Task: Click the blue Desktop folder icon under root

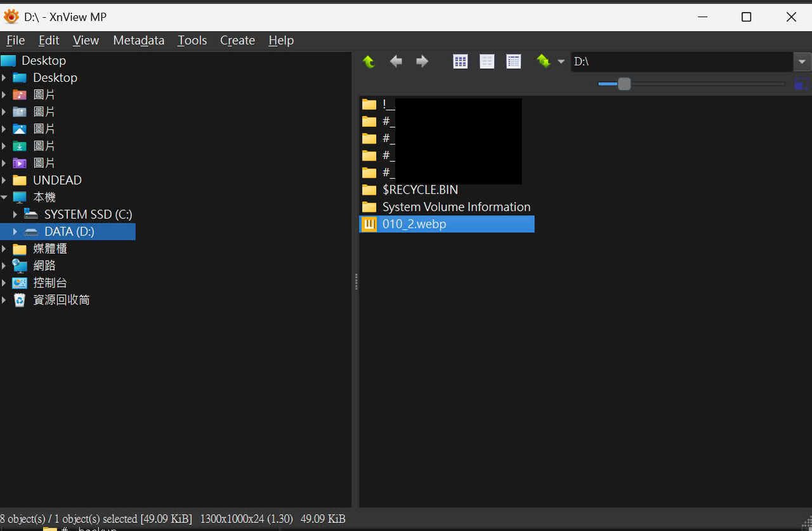Action: point(20,78)
